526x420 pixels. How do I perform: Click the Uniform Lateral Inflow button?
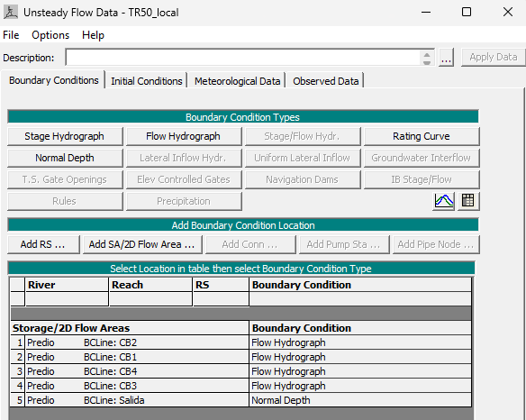coord(303,158)
